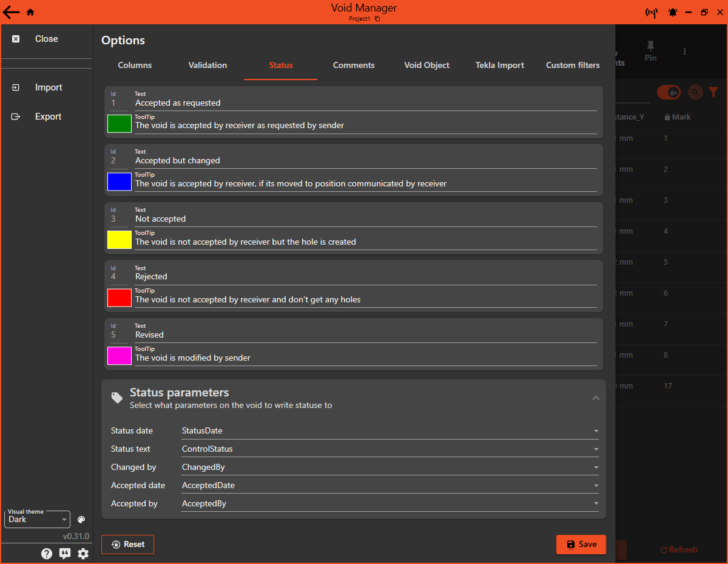Reset the options to defaults
This screenshot has width=728, height=564.
127,545
